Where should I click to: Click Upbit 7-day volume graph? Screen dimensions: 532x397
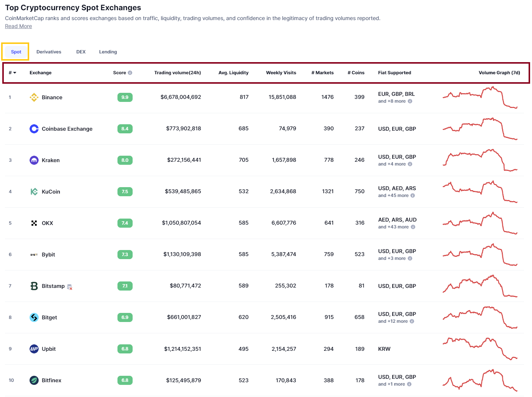(480, 348)
